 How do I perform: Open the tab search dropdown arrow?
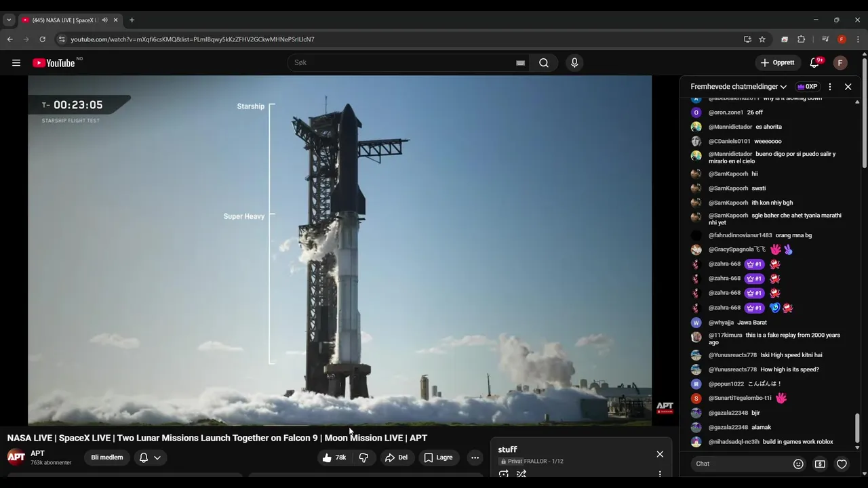[9, 20]
